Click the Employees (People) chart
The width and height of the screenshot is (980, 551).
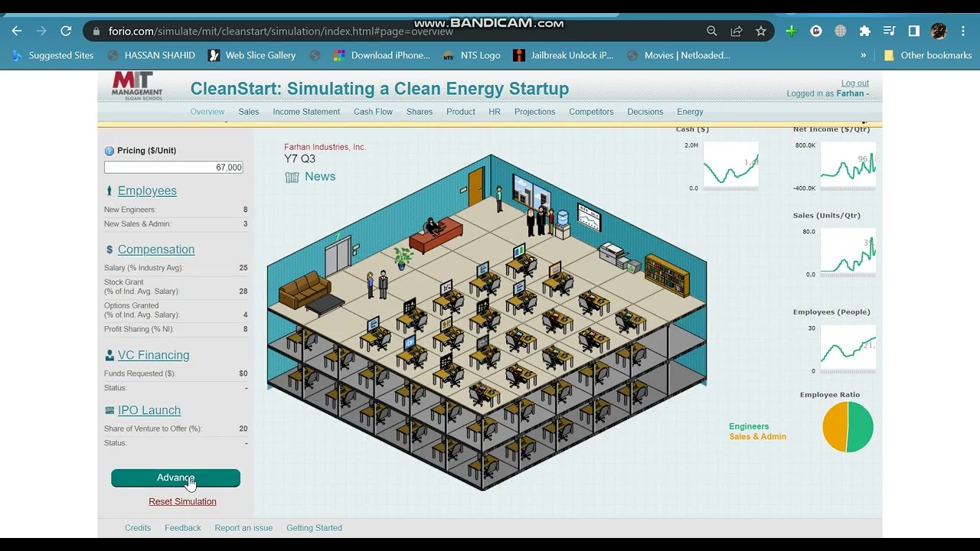(848, 348)
